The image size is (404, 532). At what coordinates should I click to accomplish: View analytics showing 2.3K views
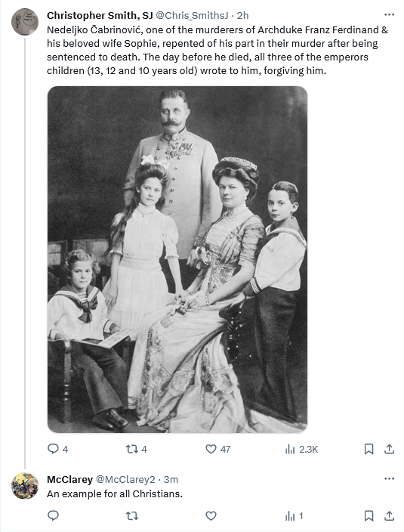pyautogui.click(x=301, y=449)
